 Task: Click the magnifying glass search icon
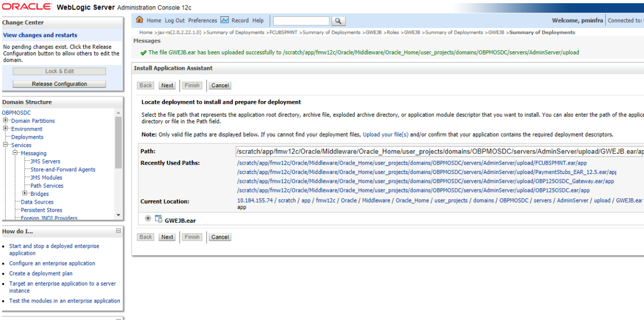(x=338, y=21)
